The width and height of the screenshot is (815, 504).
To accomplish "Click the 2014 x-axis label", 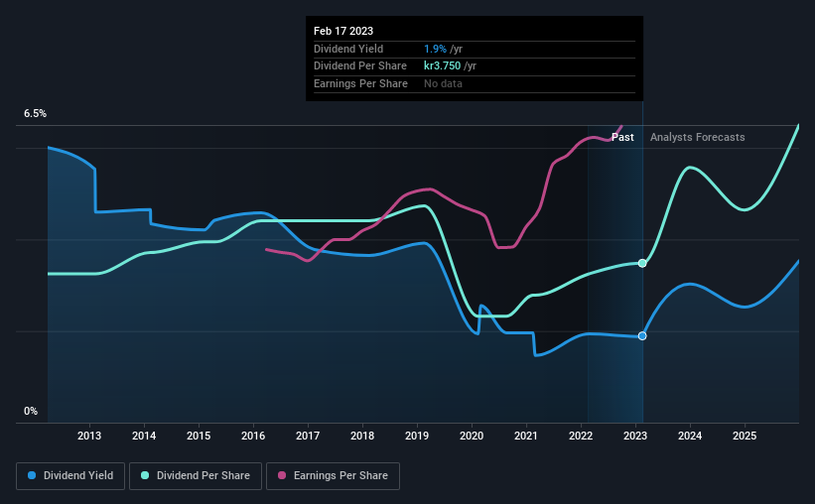I will pyautogui.click(x=144, y=436).
